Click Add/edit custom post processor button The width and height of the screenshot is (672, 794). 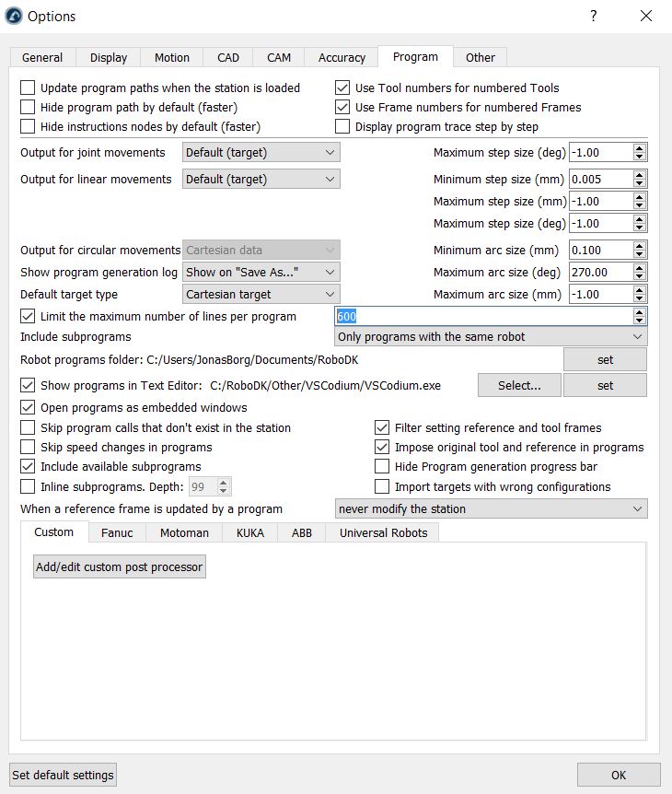pyautogui.click(x=119, y=567)
